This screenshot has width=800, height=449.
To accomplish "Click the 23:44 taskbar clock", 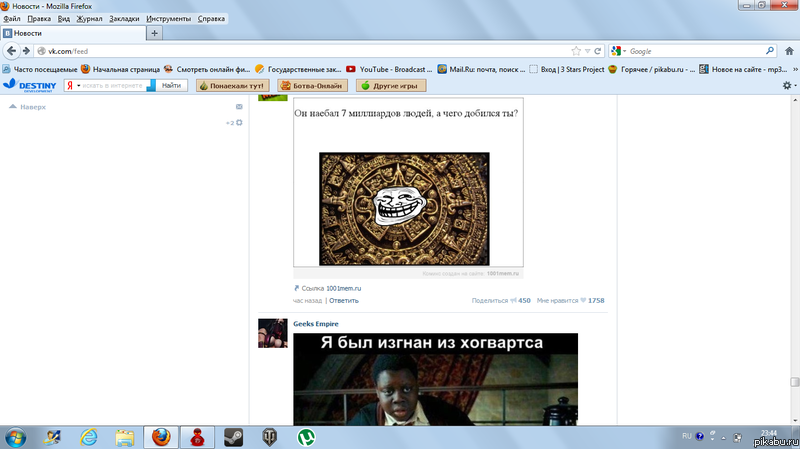I will tap(768, 433).
